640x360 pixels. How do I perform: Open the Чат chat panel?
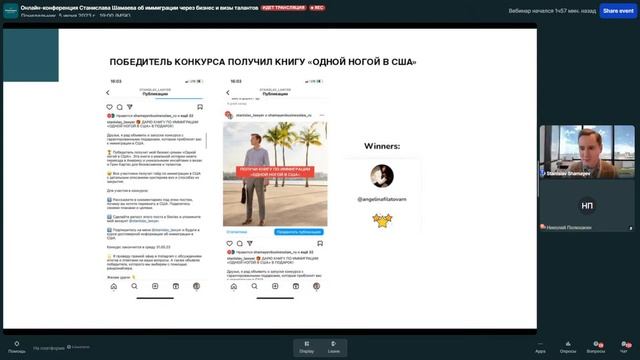click(624, 347)
